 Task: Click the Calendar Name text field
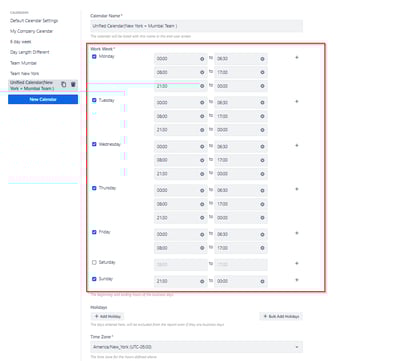[x=196, y=26]
